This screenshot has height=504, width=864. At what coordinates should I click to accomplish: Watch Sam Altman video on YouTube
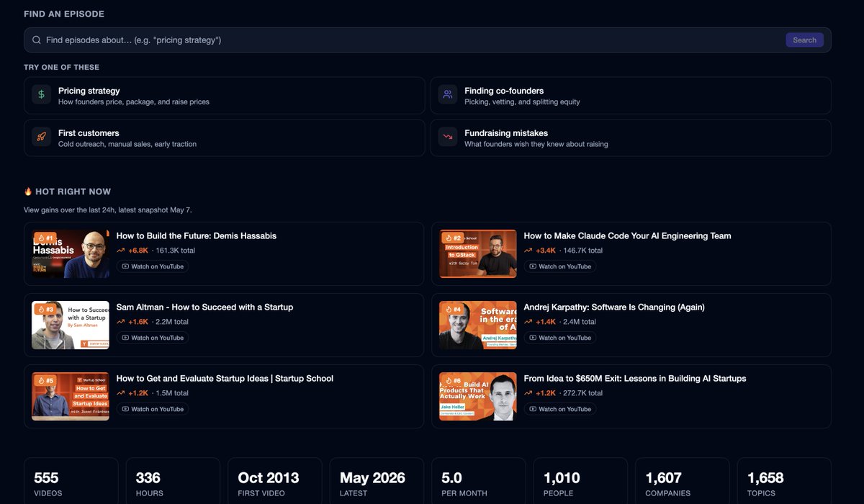coord(153,338)
